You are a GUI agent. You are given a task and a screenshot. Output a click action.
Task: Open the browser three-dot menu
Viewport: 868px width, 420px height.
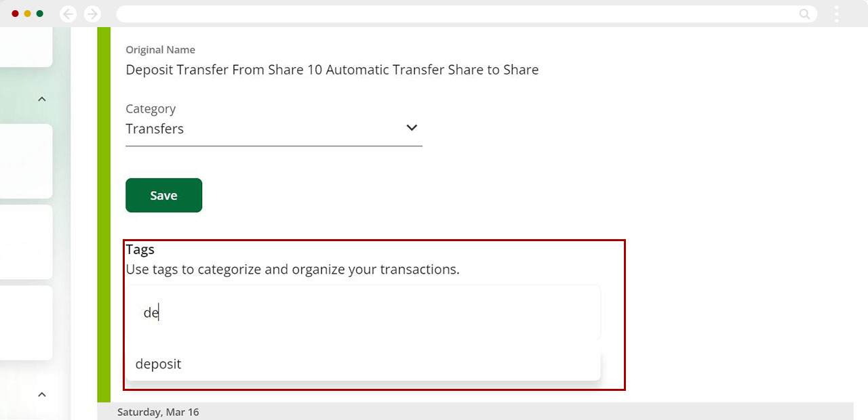point(837,14)
